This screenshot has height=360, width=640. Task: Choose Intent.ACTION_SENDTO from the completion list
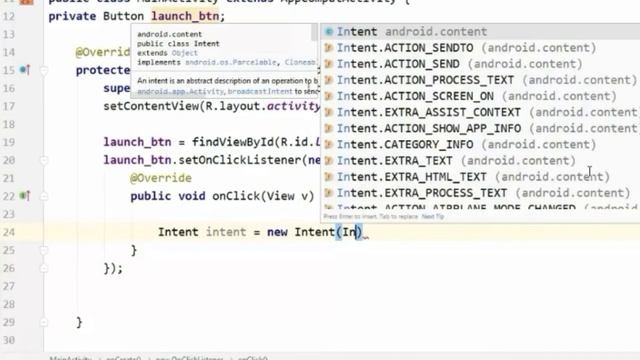point(480,48)
